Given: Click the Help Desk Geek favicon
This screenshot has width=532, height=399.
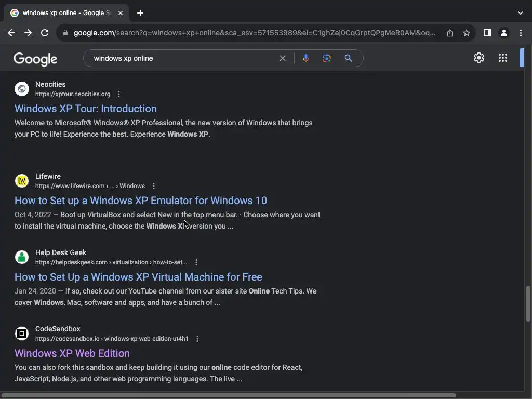Looking at the screenshot, I should coord(22,257).
